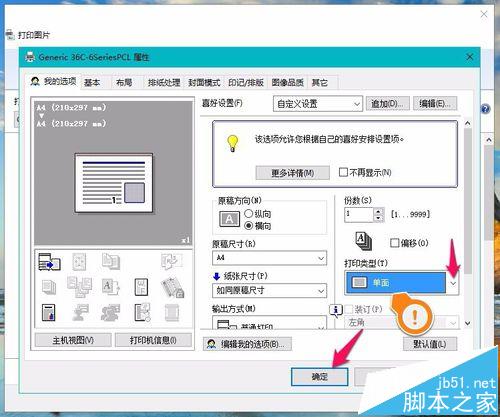Click the 打印机信息 button
The image size is (500, 417).
coord(153,340)
